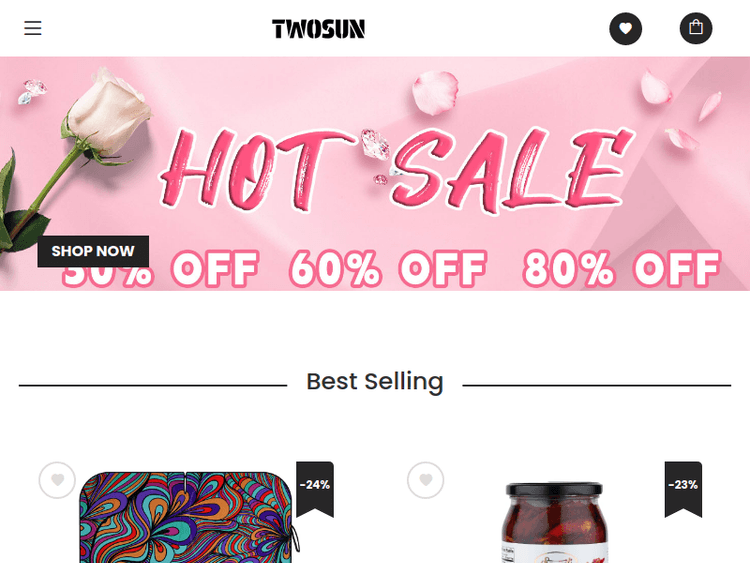Click the partially hidden OFF text beside SHOP NOW
The image size is (750, 563).
(x=215, y=269)
